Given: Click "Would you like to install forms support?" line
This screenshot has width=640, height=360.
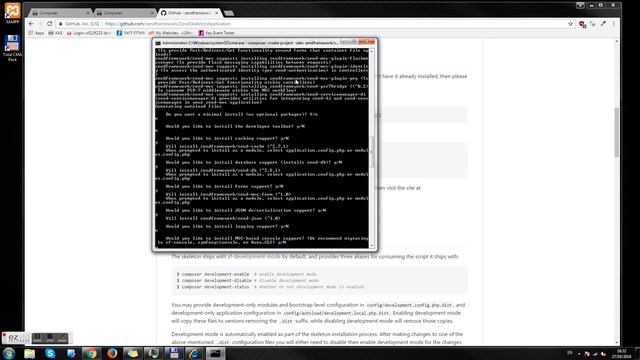Looking at the screenshot, I should 224,186.
